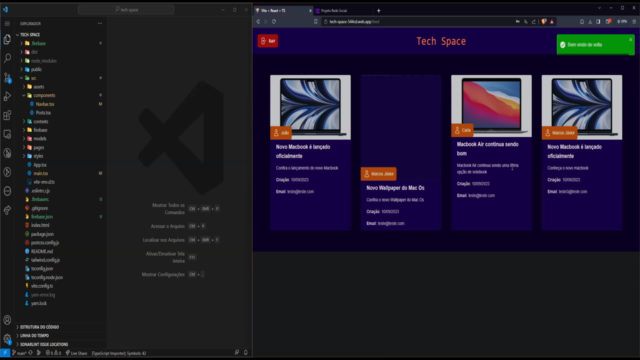Open Explorer panel more actions (three dots)

pos(100,24)
